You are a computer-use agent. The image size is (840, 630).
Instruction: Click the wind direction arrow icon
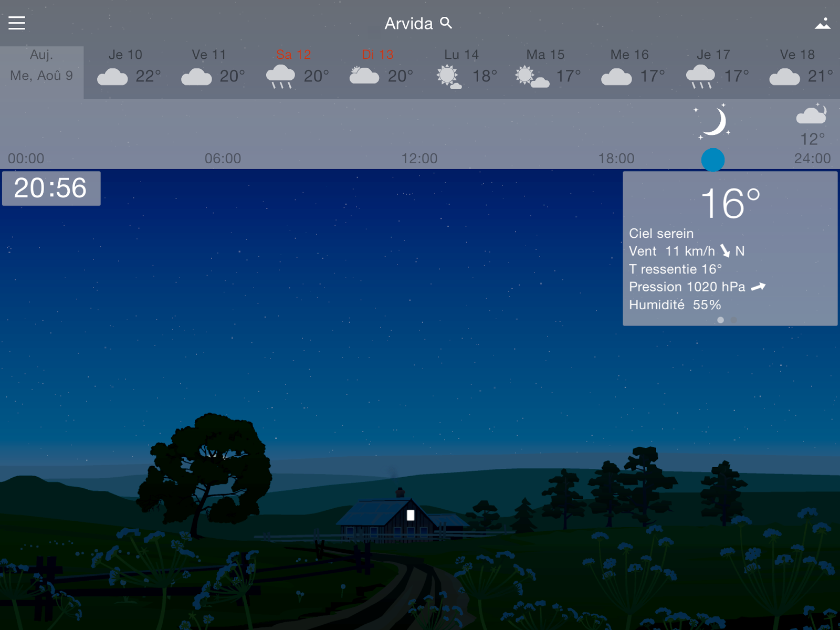(725, 251)
